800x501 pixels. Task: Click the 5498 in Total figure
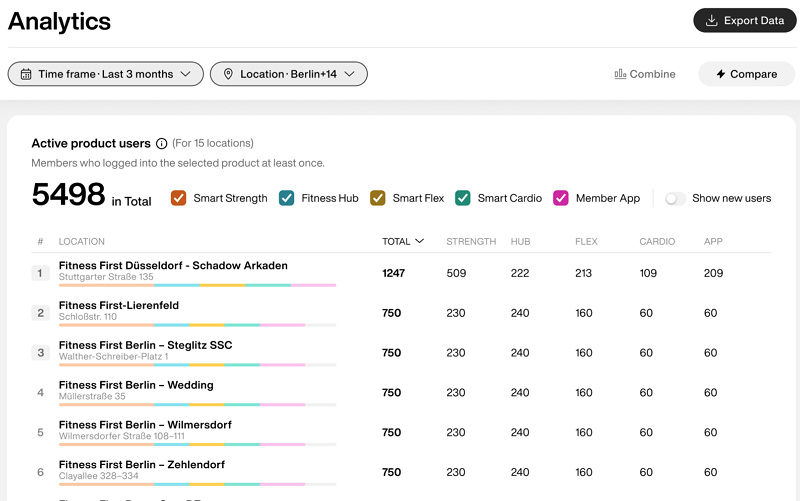coord(68,194)
